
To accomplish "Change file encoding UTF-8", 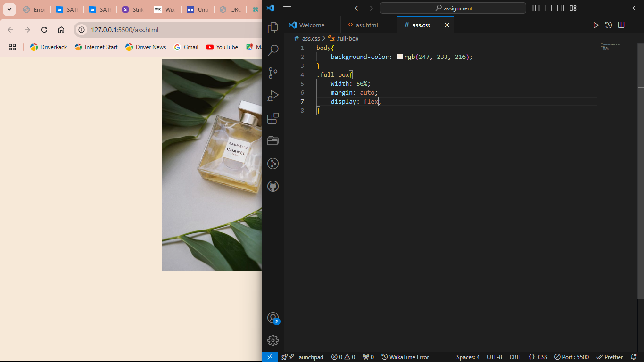I will pos(495,357).
